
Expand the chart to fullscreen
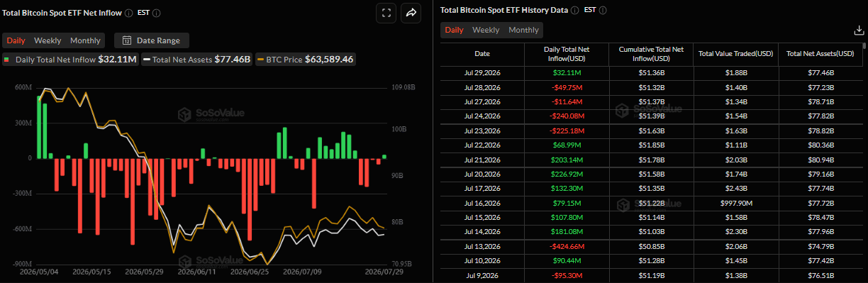[x=386, y=13]
